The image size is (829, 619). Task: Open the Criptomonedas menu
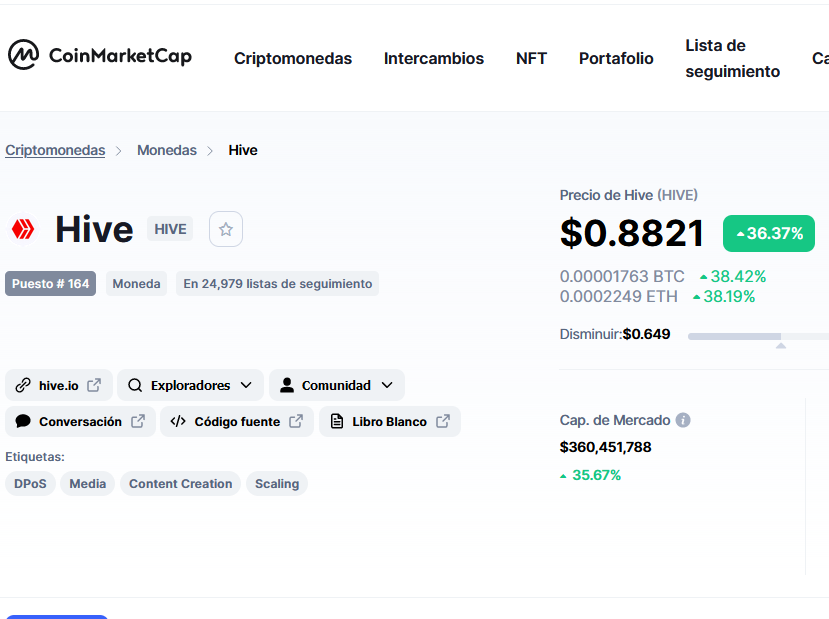[x=293, y=58]
